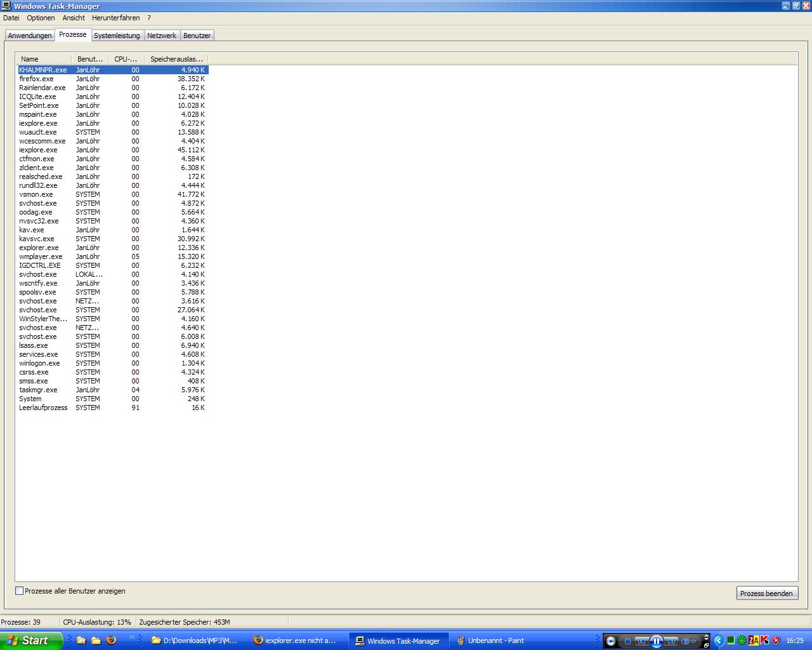The width and height of the screenshot is (812, 650).
Task: Select the IGDCTRL.EXE process
Action: [x=113, y=265]
